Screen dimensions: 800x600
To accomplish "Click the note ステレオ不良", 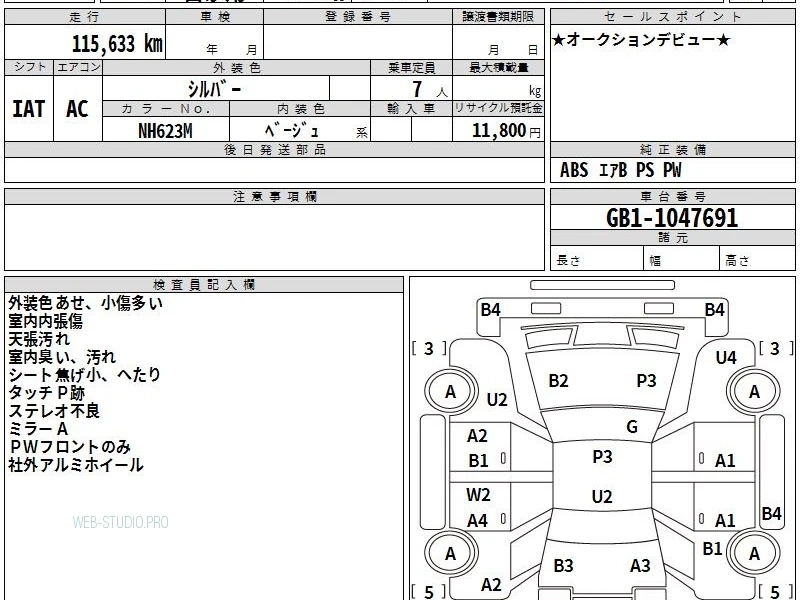I will (x=54, y=411).
